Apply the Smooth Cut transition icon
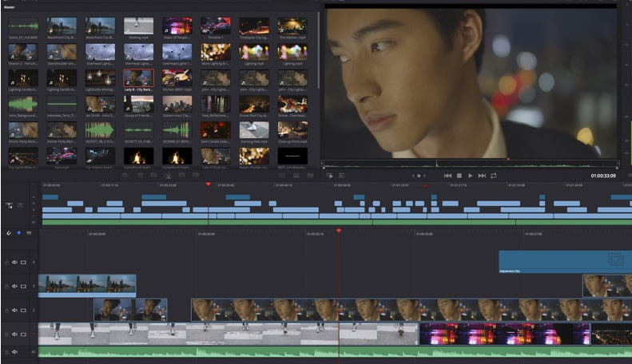 pyautogui.click(x=310, y=176)
